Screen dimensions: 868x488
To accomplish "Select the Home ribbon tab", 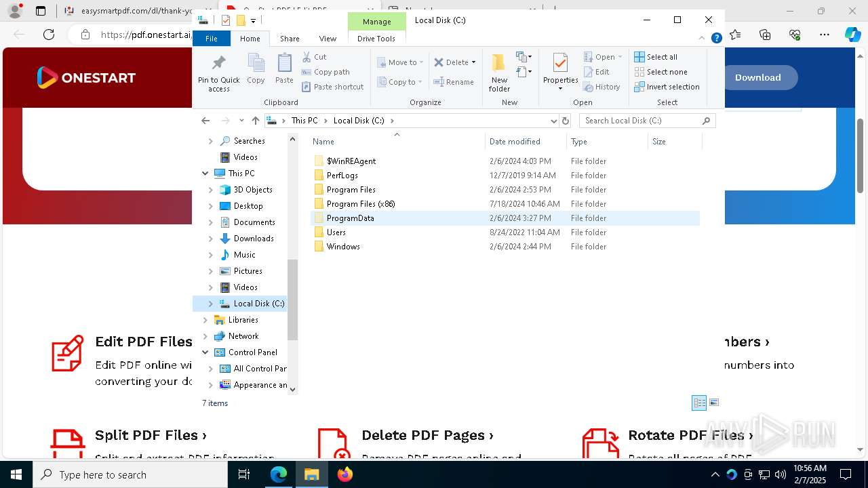I will click(250, 39).
